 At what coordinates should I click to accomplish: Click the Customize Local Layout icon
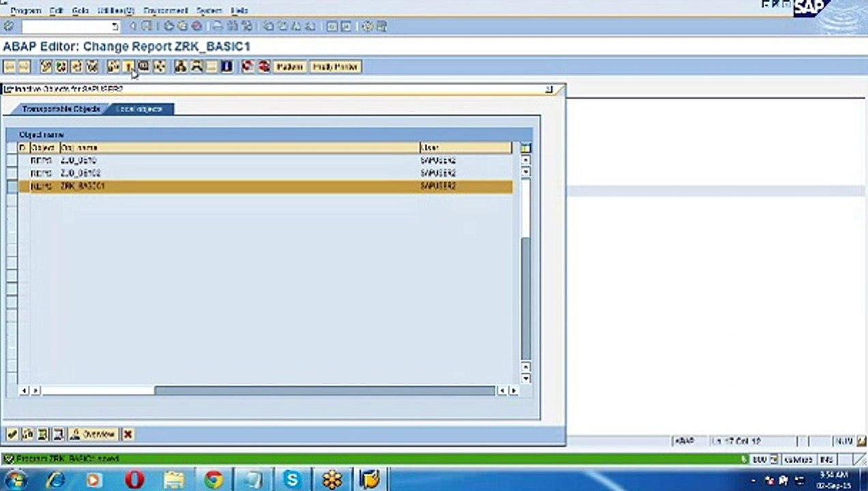(x=381, y=26)
